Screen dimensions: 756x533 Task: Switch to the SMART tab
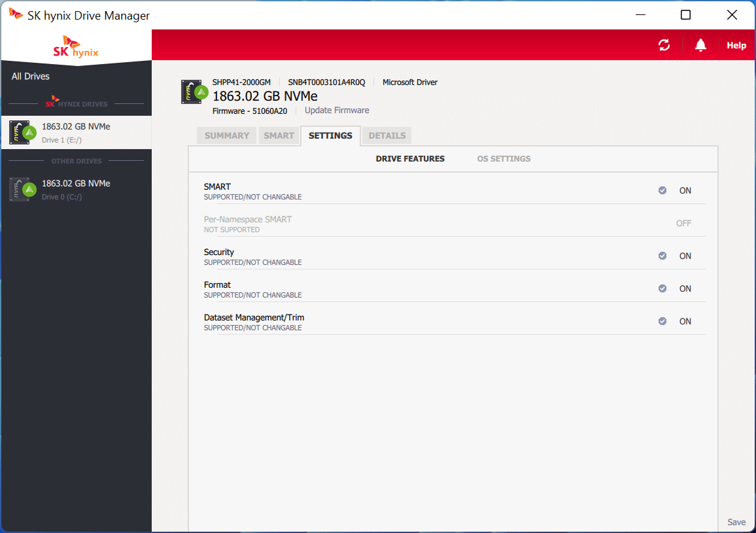(279, 135)
